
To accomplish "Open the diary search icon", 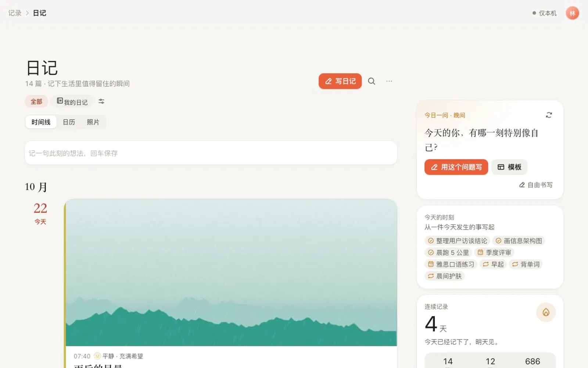I will (x=372, y=81).
